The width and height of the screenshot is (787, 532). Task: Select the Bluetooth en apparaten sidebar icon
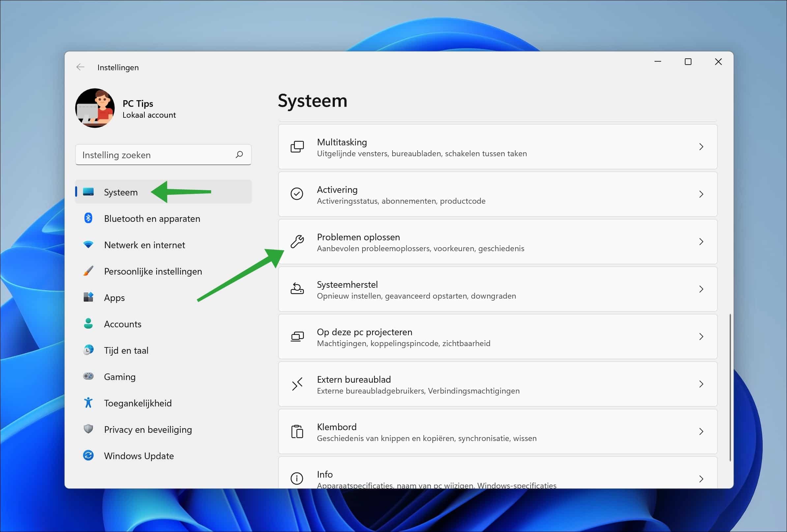[x=89, y=219]
